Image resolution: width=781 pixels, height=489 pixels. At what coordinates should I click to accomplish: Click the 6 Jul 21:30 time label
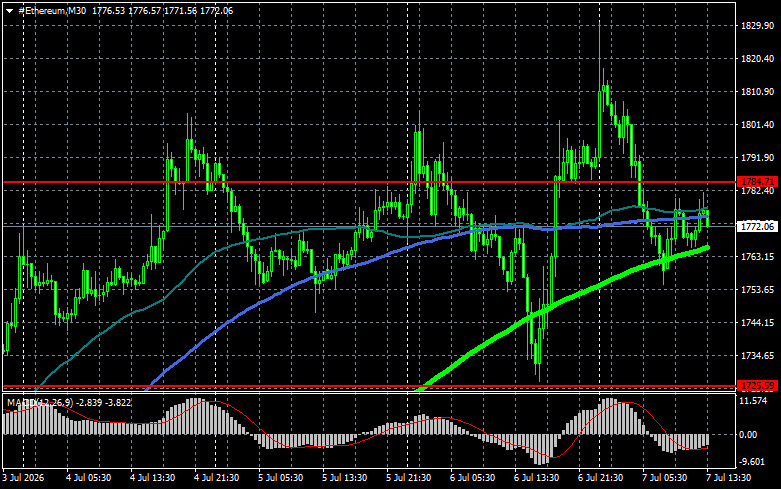[x=600, y=478]
